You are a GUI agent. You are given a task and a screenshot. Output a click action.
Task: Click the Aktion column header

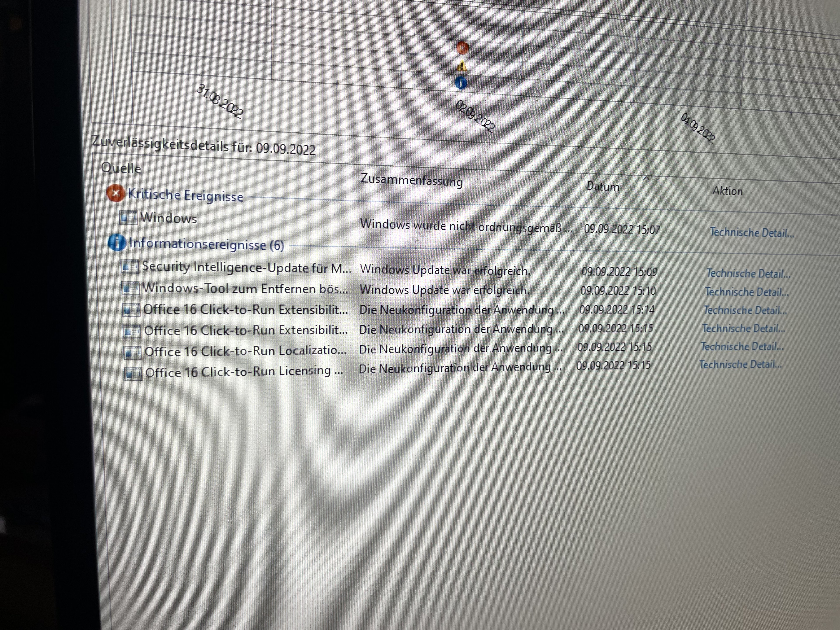click(x=727, y=191)
